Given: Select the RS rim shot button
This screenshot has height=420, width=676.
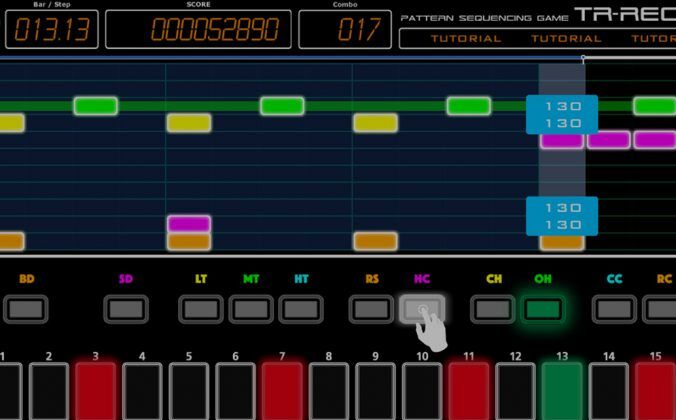Looking at the screenshot, I should pyautogui.click(x=372, y=309).
